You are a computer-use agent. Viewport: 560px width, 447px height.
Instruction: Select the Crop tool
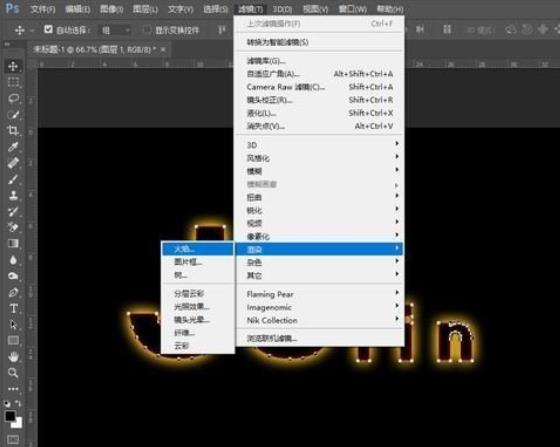13,131
